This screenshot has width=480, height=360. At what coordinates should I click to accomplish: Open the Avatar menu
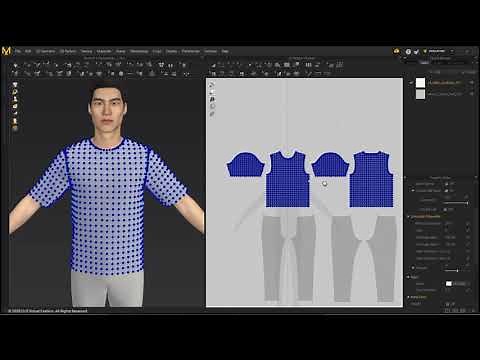[120, 51]
